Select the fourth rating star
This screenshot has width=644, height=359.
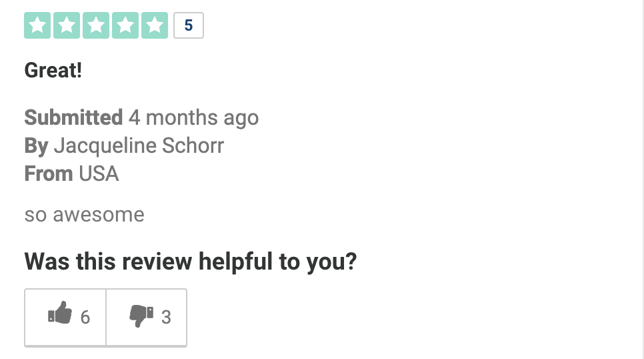pyautogui.click(x=125, y=25)
